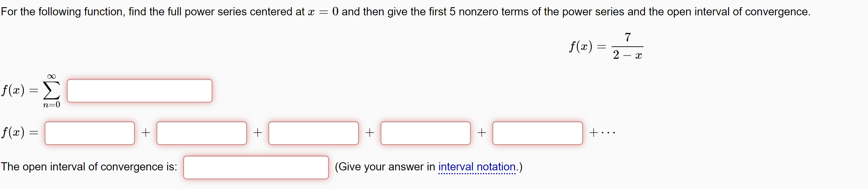Viewport: 868px width, 189px height.
Task: Click the fifth nonzero term input box
Action: point(537,134)
